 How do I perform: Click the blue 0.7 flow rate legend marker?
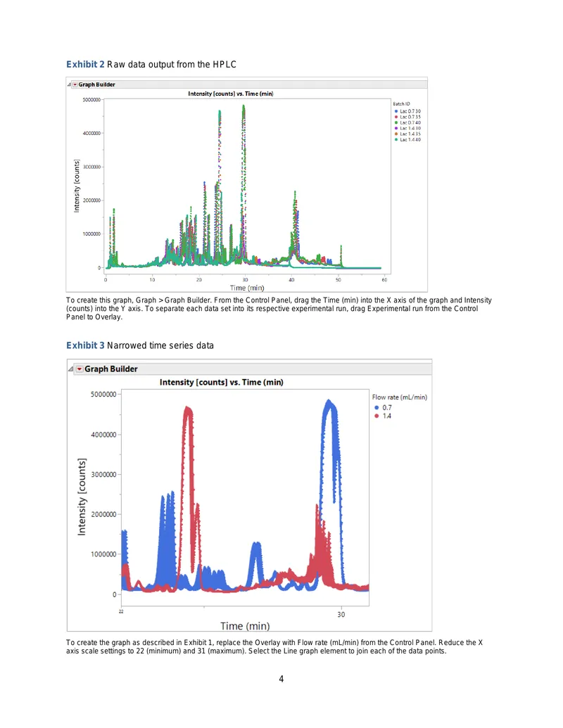pos(377,408)
